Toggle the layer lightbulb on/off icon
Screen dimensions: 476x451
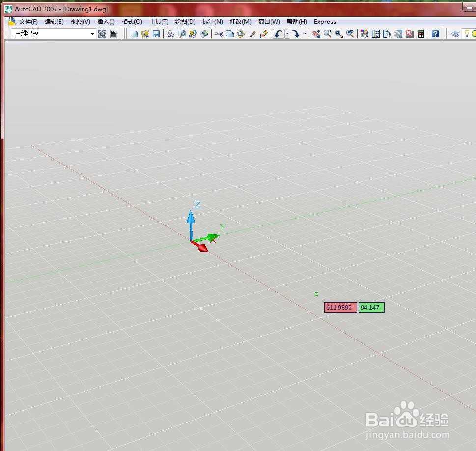tap(467, 34)
